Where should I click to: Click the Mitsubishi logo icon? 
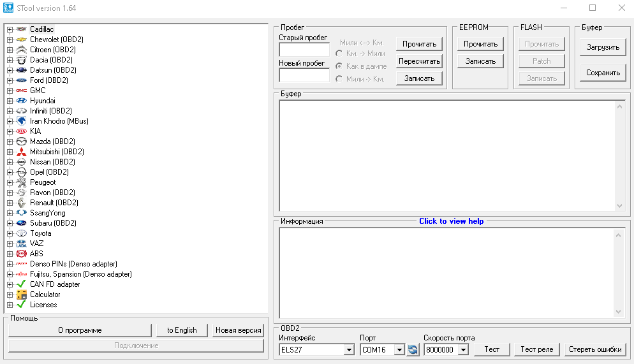tap(21, 152)
